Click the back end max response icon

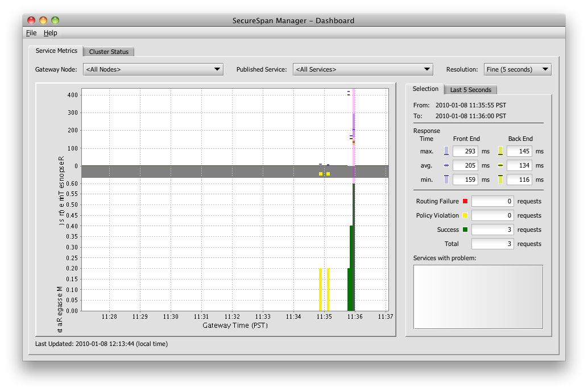500,151
